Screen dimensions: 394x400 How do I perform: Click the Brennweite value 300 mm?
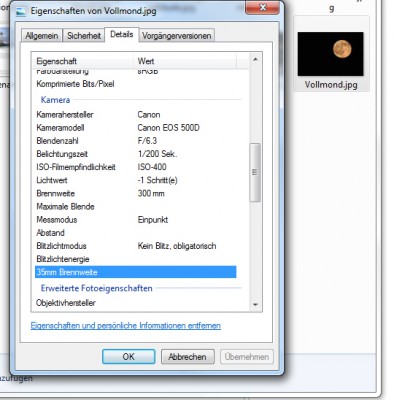click(x=151, y=193)
